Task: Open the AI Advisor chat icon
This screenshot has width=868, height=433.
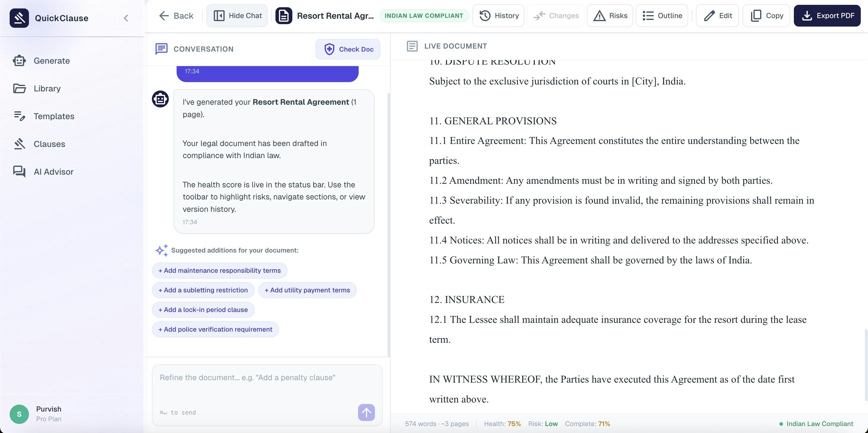Action: (19, 171)
